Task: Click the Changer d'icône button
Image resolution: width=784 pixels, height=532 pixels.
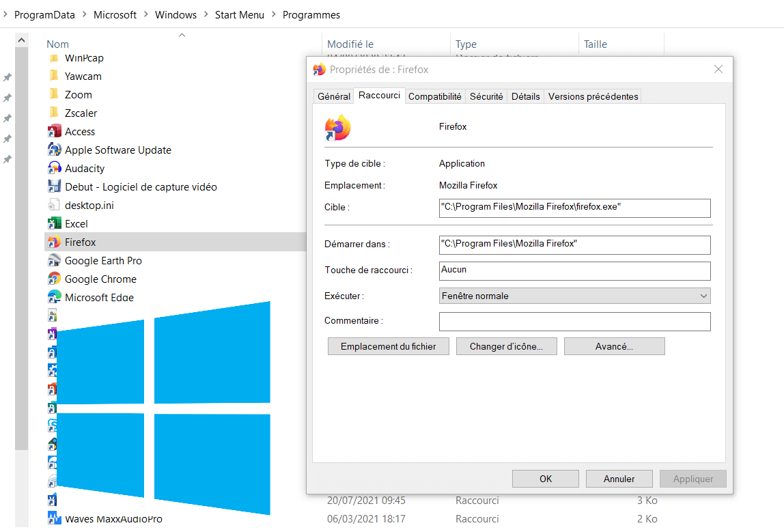Action: (506, 346)
